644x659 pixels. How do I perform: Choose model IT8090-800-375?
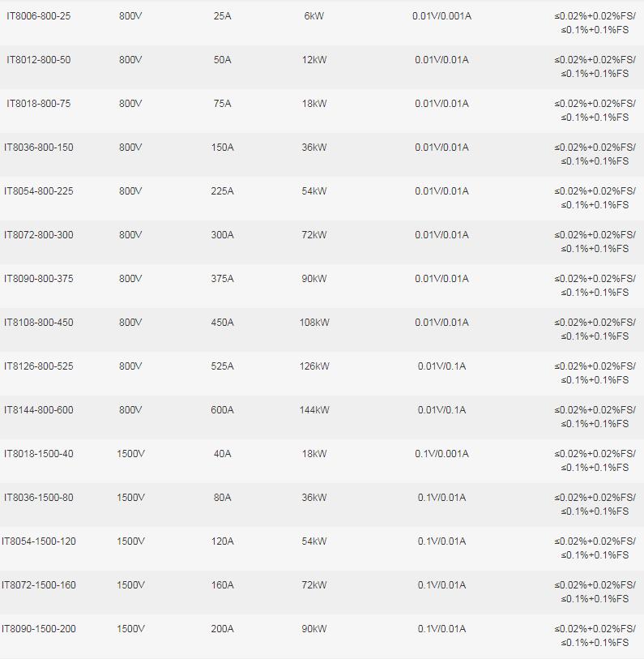[38, 279]
